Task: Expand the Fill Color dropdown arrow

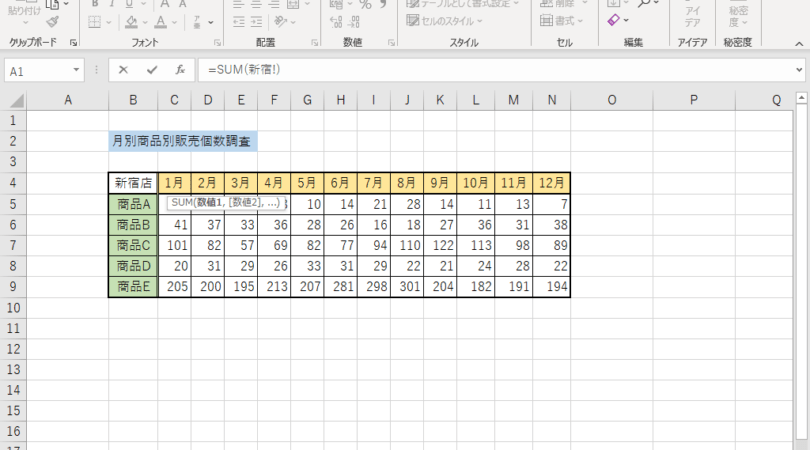Action: (x=145, y=22)
